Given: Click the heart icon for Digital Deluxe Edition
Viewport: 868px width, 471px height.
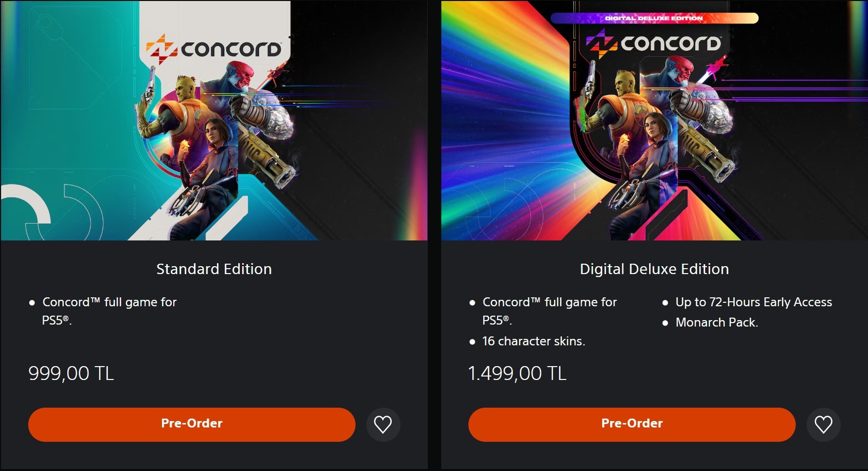Looking at the screenshot, I should [x=823, y=424].
